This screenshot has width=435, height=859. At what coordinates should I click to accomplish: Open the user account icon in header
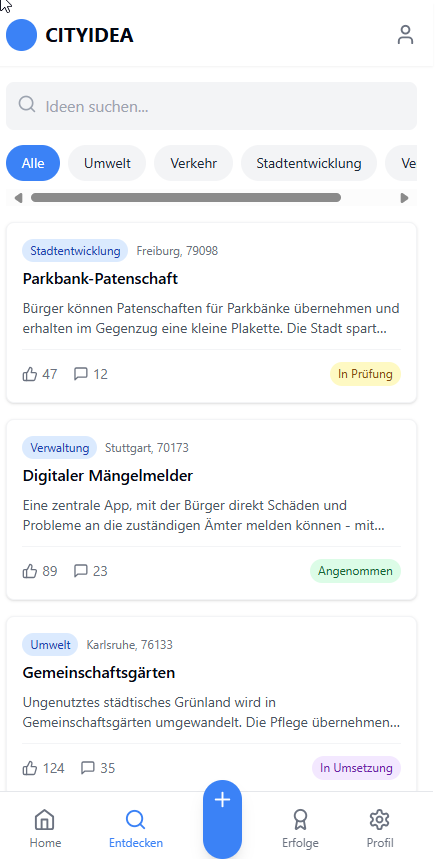[405, 35]
